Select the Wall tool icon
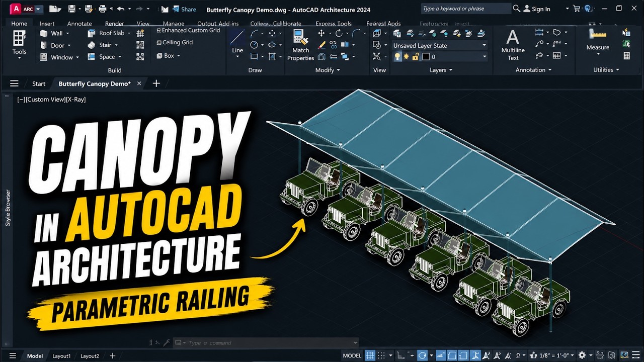 [x=44, y=33]
